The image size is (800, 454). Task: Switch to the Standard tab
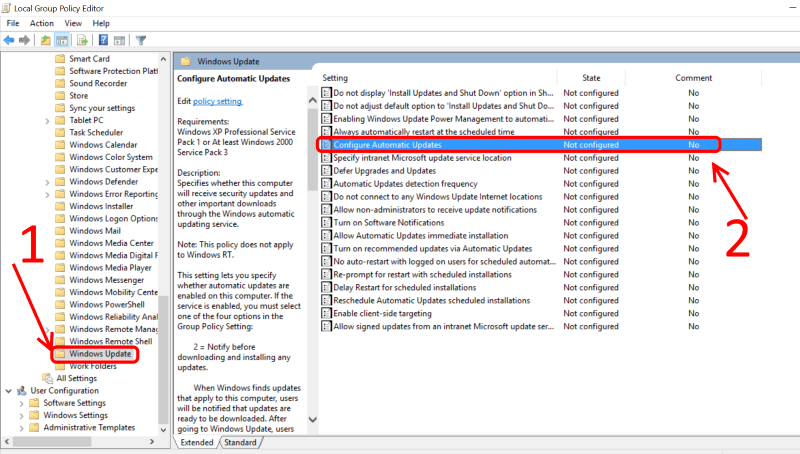[239, 442]
